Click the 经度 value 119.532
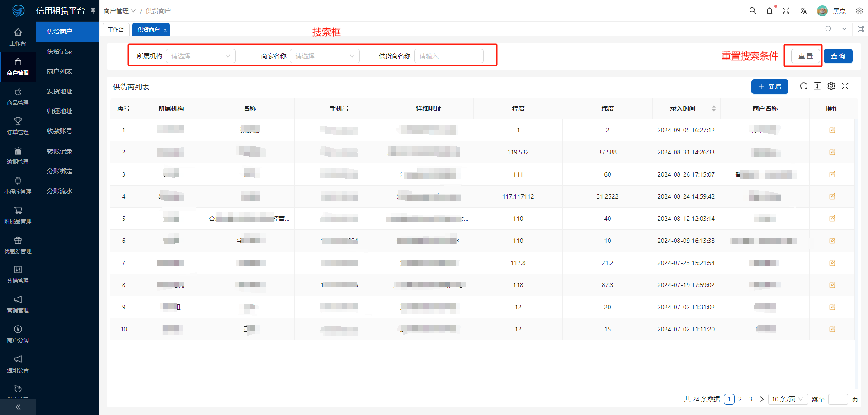The height and width of the screenshot is (415, 868). (518, 152)
